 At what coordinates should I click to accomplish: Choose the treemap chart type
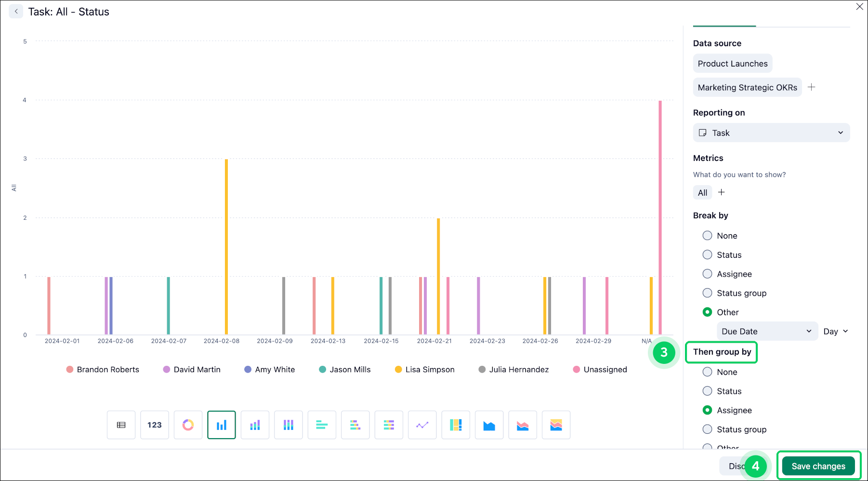456,425
